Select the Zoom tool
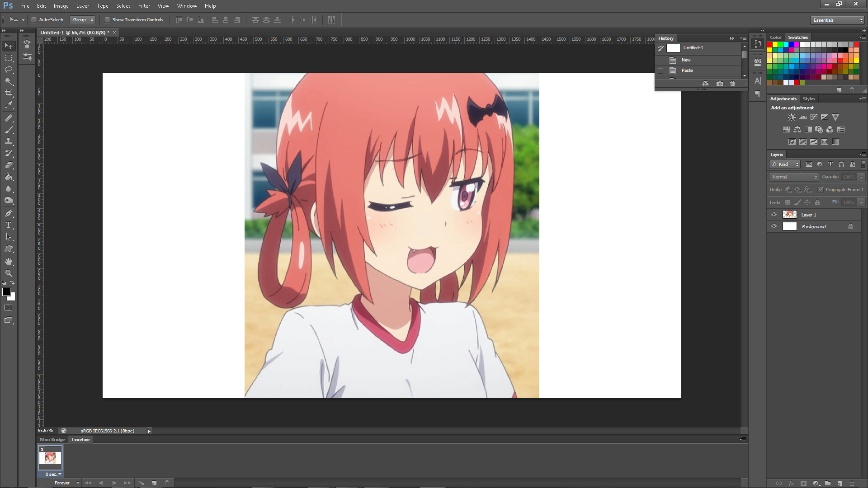The image size is (868, 488). [x=9, y=273]
